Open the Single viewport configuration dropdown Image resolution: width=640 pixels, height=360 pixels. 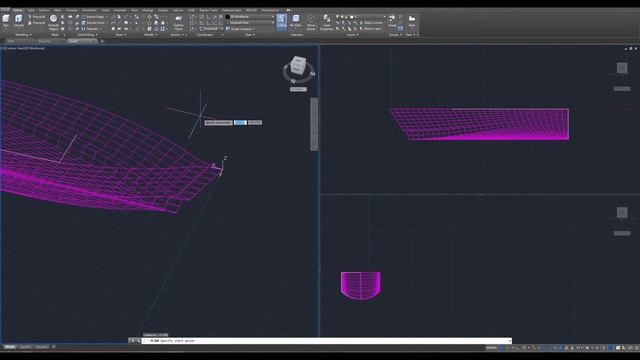[241, 29]
